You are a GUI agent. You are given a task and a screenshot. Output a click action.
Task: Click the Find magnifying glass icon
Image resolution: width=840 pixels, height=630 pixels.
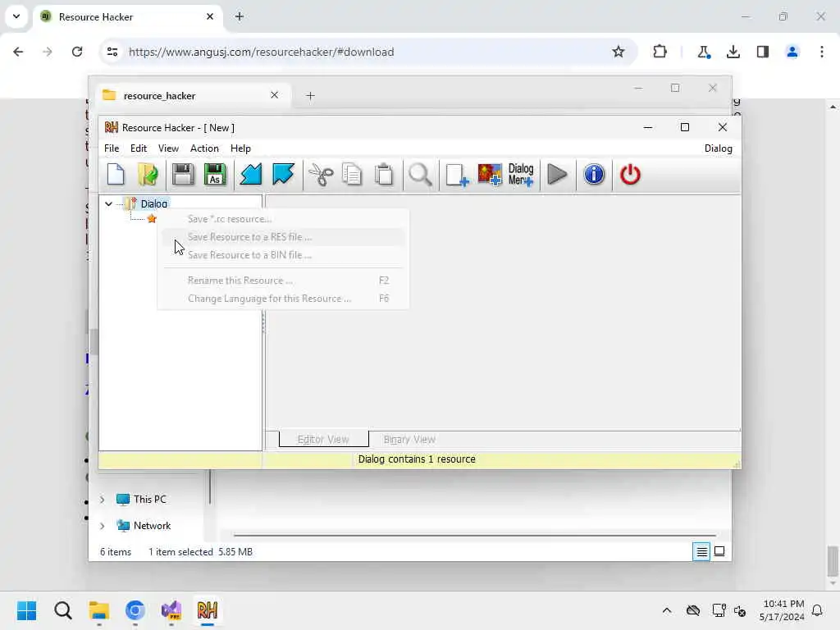tap(420, 175)
